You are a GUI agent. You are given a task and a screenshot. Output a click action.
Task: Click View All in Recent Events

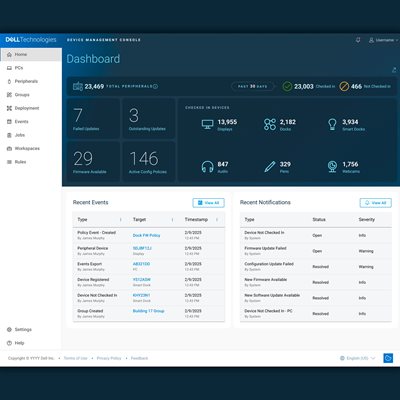coord(209,203)
